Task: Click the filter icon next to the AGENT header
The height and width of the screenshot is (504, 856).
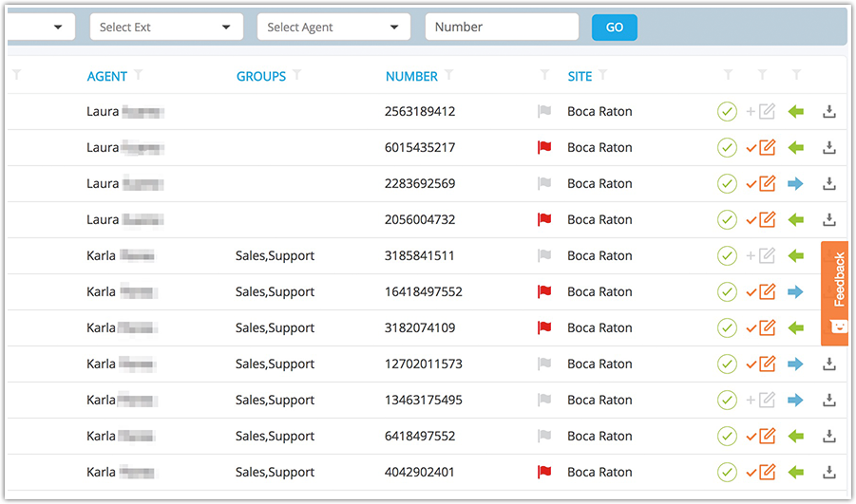Action: pos(139,75)
